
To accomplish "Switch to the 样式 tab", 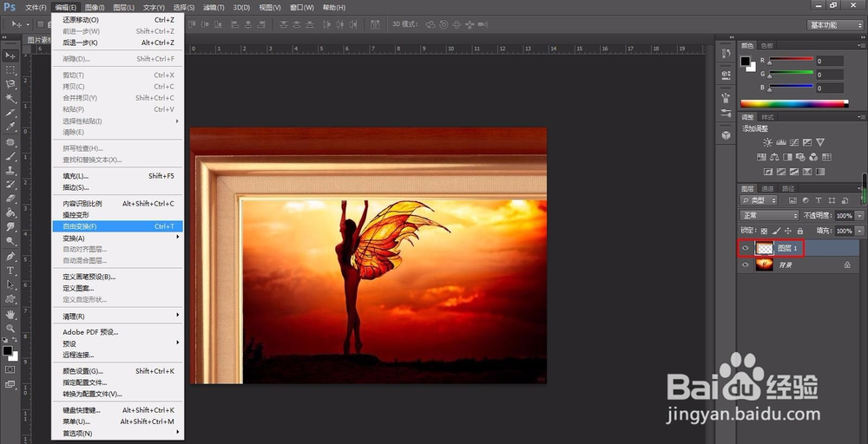I will click(x=767, y=117).
